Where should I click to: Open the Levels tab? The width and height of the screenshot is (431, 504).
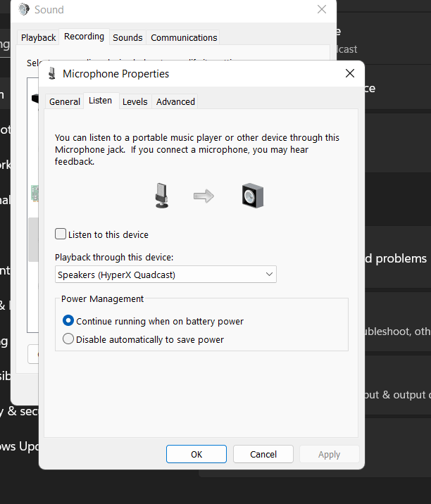pos(135,101)
